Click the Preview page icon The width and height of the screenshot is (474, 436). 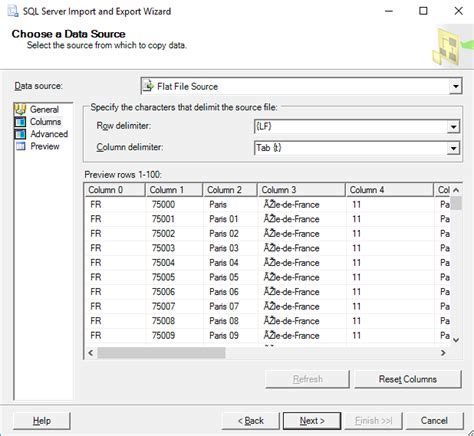tap(21, 146)
